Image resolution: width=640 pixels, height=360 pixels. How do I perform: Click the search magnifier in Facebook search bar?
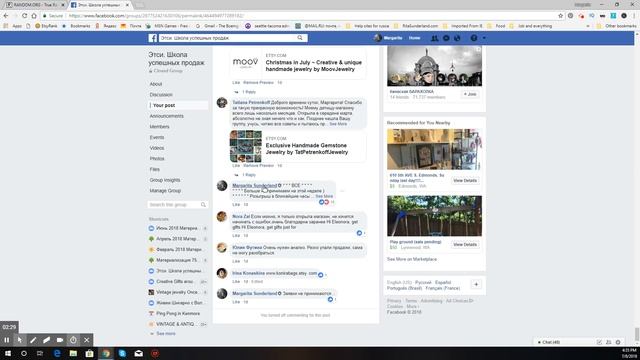300,38
